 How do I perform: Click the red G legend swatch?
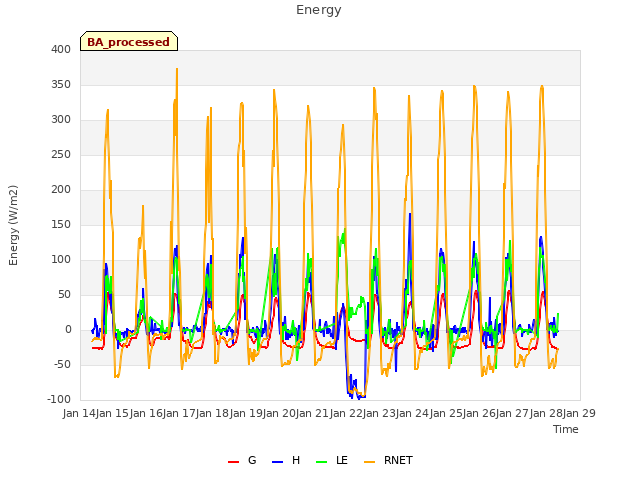(x=233, y=462)
